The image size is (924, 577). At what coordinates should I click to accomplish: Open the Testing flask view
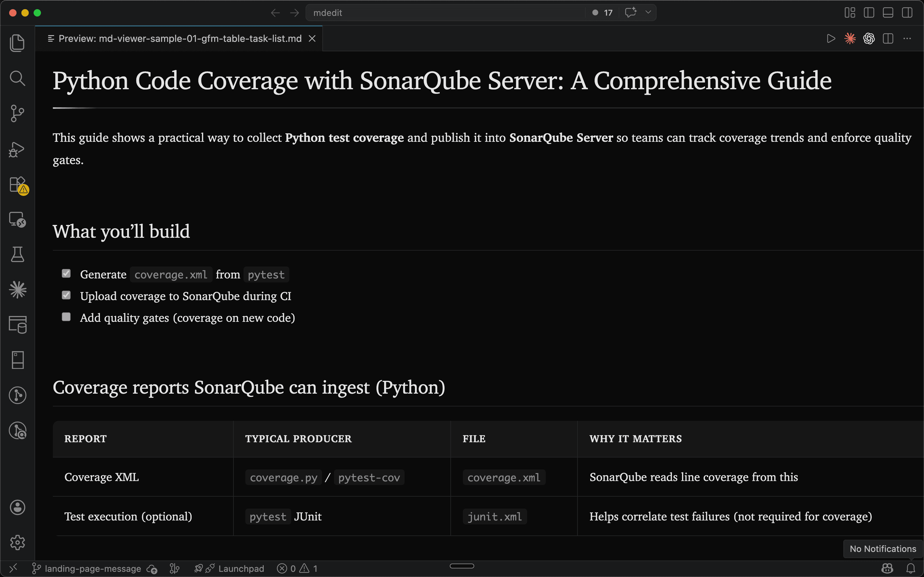17,255
